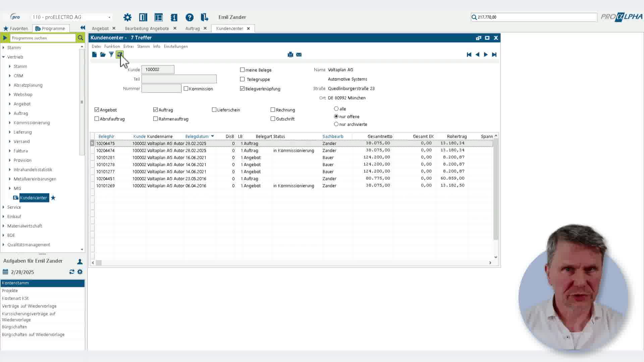Sort table by the BelegNr column header

tap(106, 136)
